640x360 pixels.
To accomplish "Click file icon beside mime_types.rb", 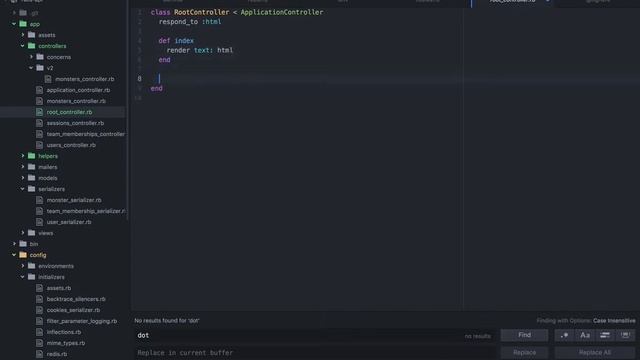I will (39, 343).
